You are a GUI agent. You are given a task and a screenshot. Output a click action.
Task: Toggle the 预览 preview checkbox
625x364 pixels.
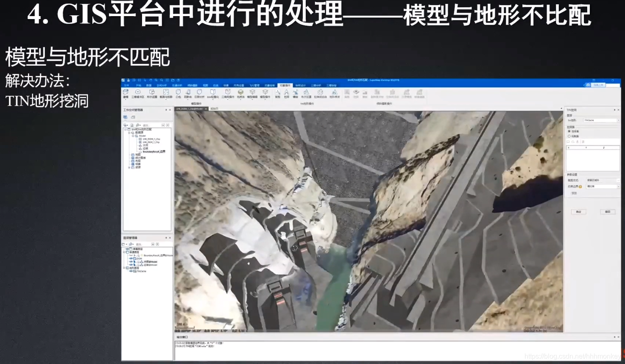(x=574, y=193)
